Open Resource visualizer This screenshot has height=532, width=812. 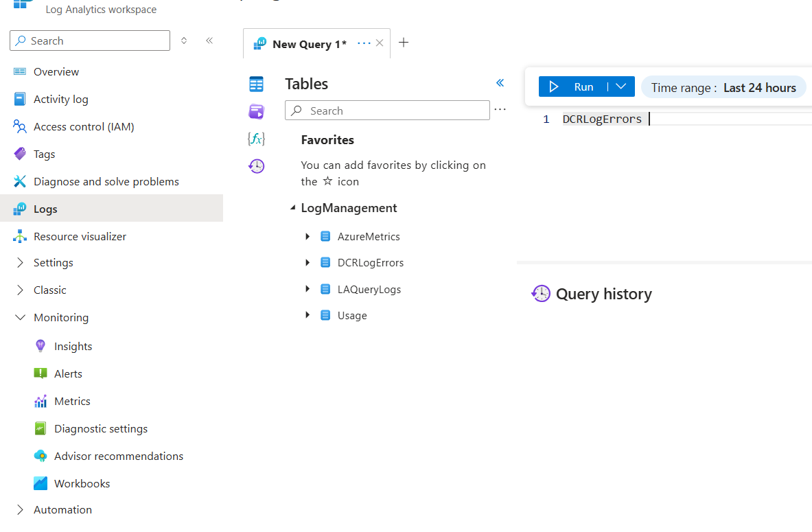80,236
